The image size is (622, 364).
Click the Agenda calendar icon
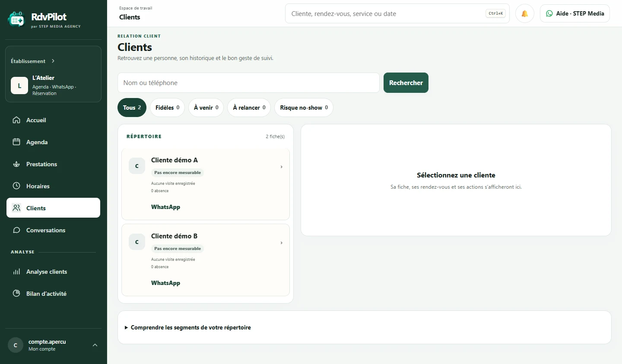click(x=16, y=142)
